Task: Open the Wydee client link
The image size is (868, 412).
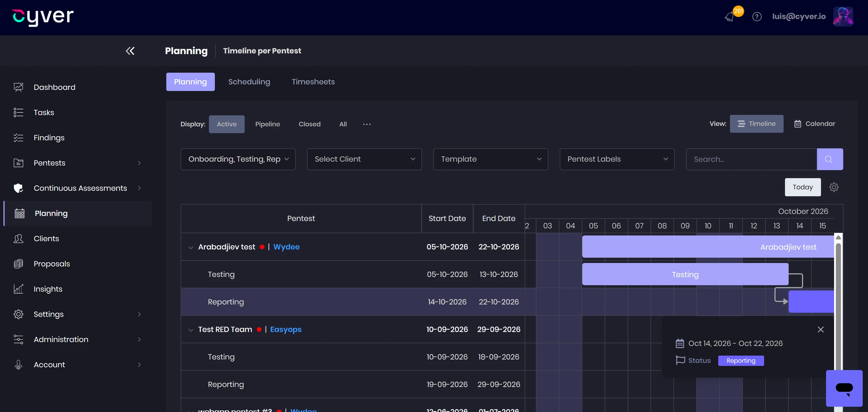Action: (286, 247)
